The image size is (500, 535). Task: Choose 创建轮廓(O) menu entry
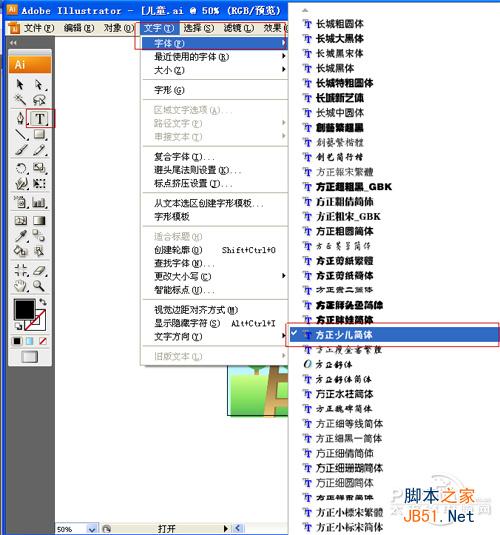[214, 250]
